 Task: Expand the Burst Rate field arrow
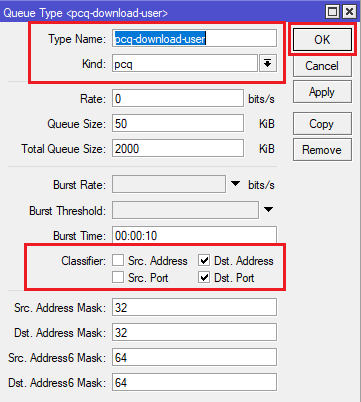pyautogui.click(x=235, y=184)
